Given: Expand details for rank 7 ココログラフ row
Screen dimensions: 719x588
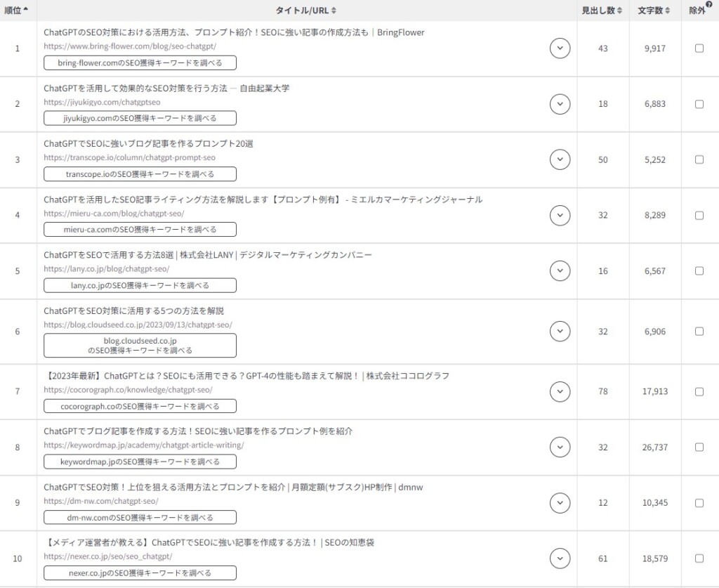Looking at the screenshot, I should click(560, 392).
